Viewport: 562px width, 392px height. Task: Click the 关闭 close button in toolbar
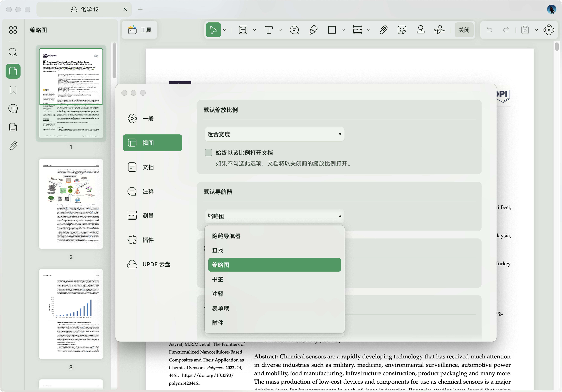[x=464, y=30]
